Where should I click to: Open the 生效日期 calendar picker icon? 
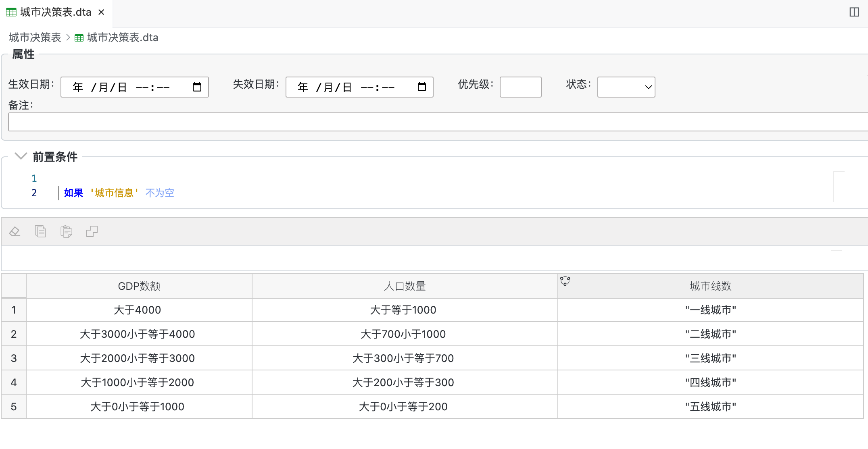197,87
